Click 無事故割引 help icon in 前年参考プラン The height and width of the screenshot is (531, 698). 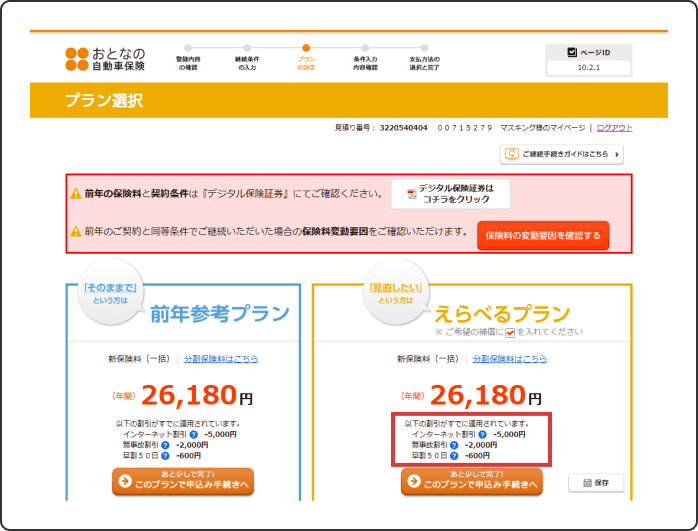[165, 445]
